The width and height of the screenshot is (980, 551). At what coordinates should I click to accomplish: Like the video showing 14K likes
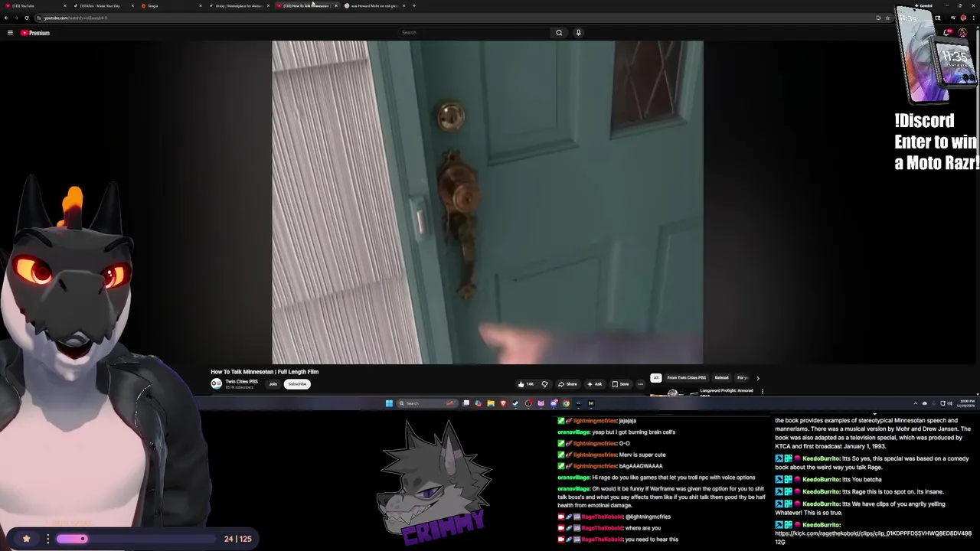tap(526, 384)
